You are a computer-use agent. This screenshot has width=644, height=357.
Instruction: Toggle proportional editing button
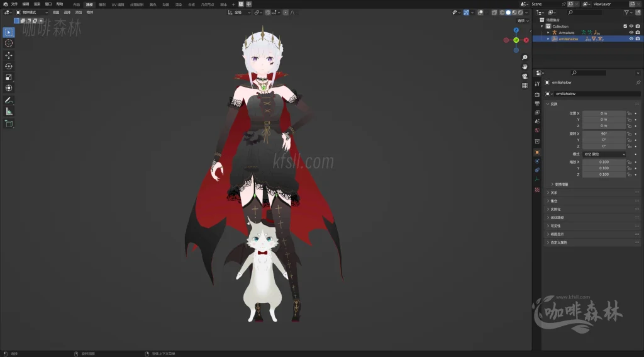tap(286, 13)
